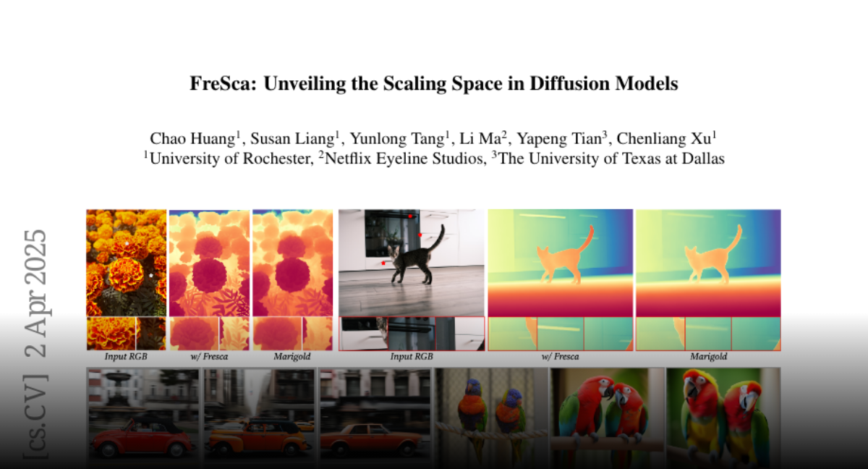Open the orange sedan car image
868x469 pixels.
375,418
